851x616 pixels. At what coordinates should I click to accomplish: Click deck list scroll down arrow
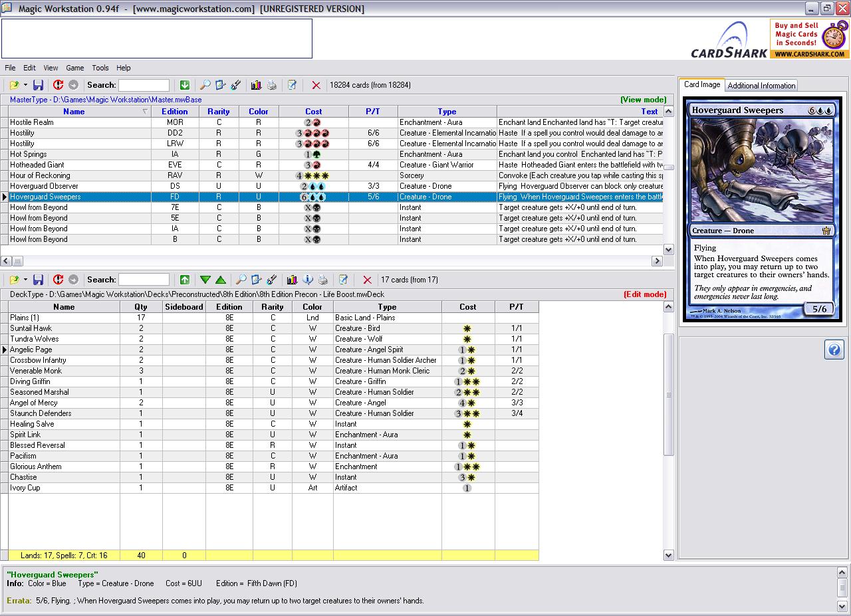point(669,555)
